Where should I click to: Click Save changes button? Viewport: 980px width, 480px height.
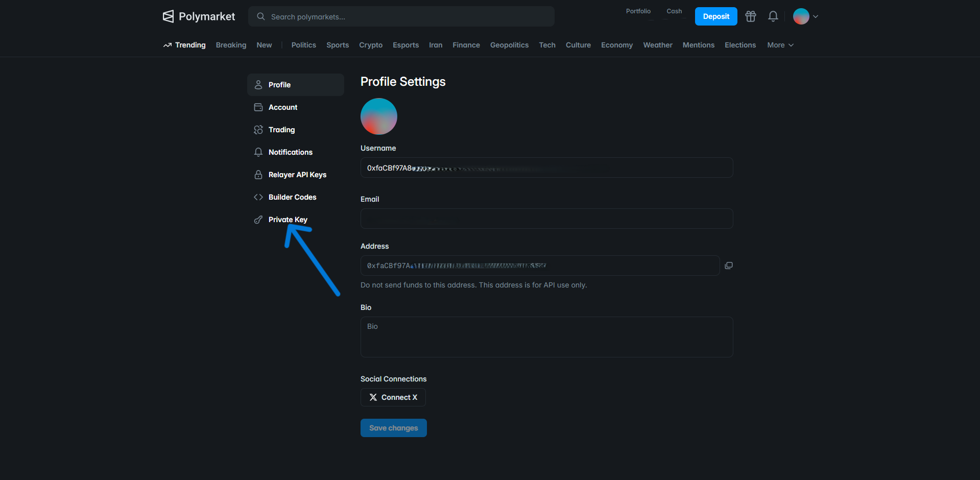tap(394, 428)
